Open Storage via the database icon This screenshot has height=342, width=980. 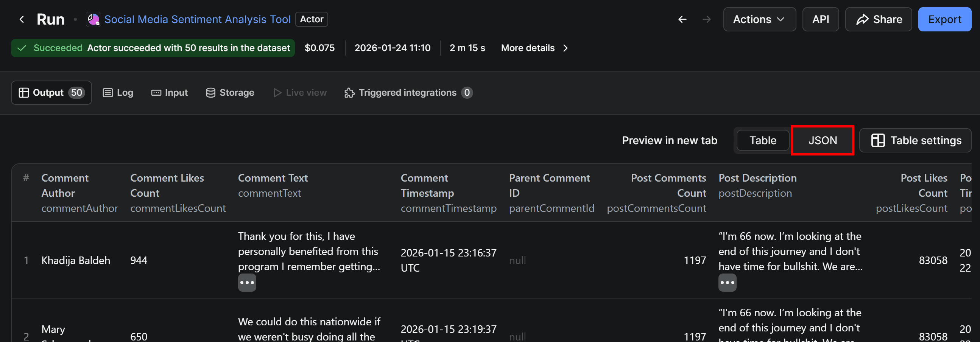tap(210, 92)
